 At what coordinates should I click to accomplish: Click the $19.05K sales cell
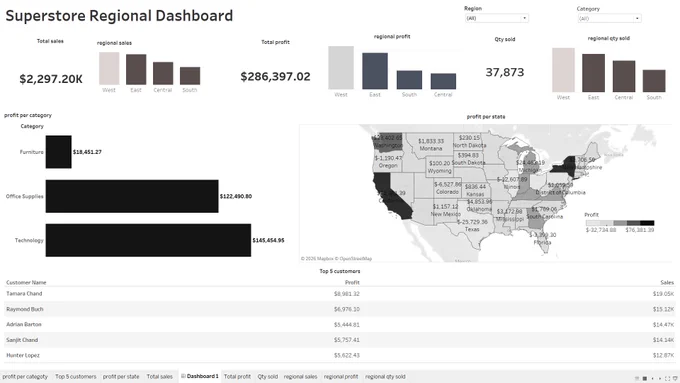(664, 294)
